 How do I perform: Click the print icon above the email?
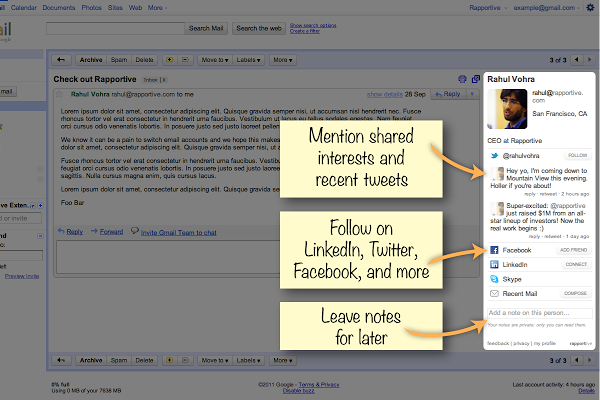point(461,78)
